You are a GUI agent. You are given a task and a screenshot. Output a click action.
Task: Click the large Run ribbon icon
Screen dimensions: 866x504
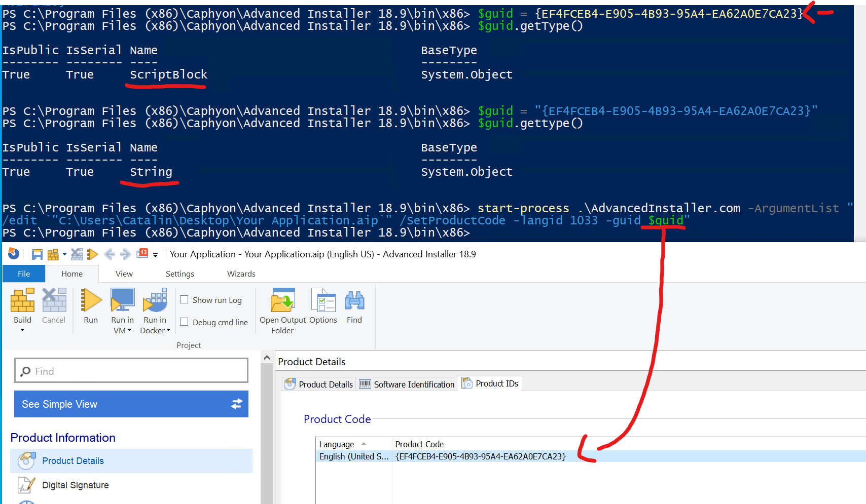[x=91, y=300]
